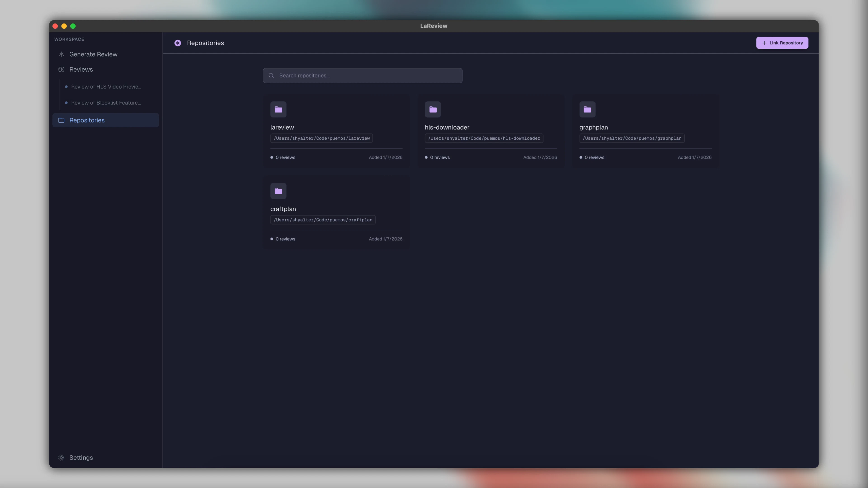868x488 pixels.
Task: Click the Link Repository button
Action: (x=782, y=43)
